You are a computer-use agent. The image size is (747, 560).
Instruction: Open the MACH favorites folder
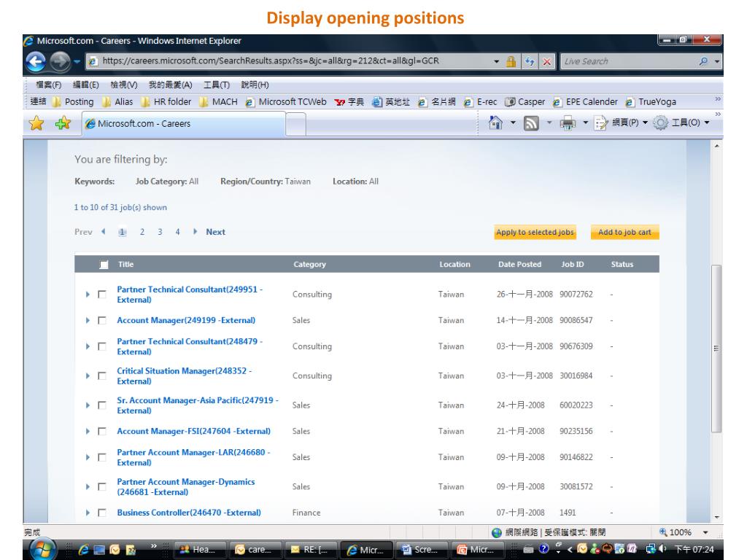[x=219, y=102]
